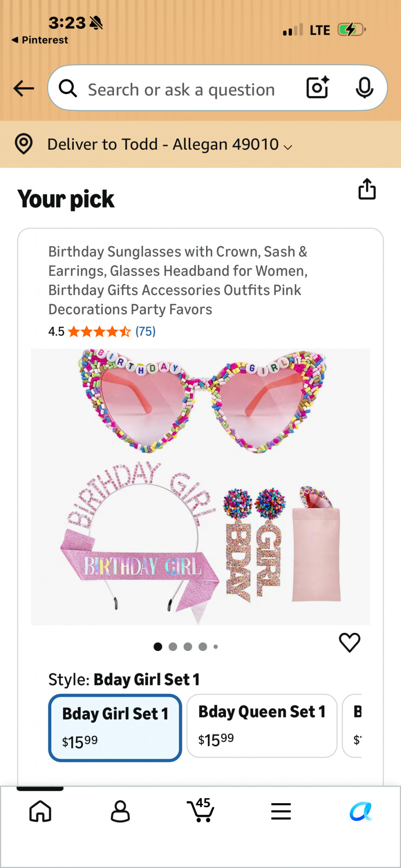Open the account profile tab
Viewport: 401px width, 868px height.
(x=120, y=811)
